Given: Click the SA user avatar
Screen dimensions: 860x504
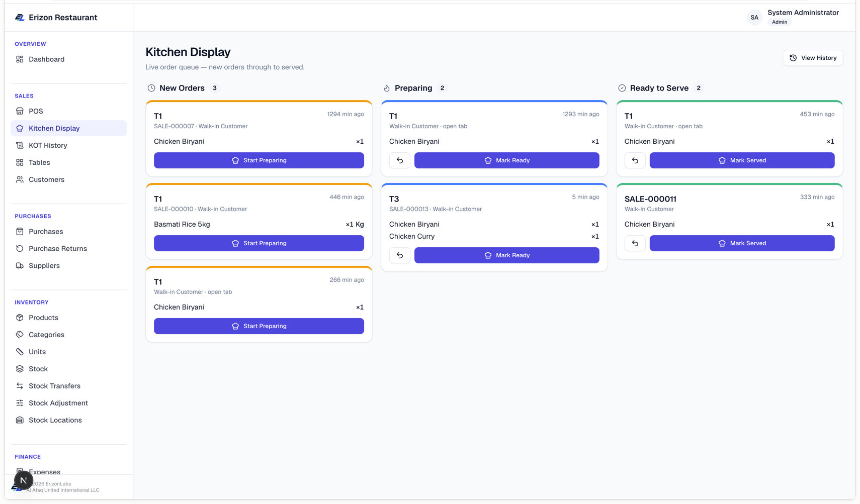Looking at the screenshot, I should point(754,18).
